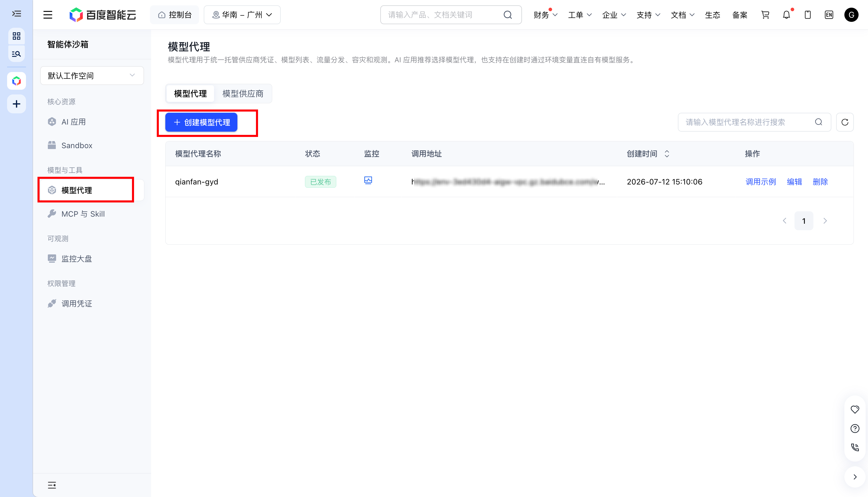Image resolution: width=868 pixels, height=497 pixels.
Task: Open the notifications bell icon
Action: [787, 15]
